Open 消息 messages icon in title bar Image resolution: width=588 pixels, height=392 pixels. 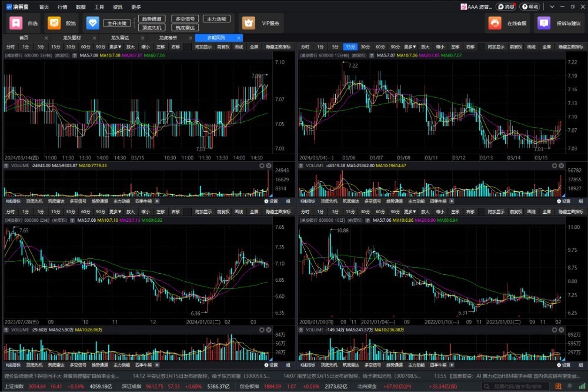click(x=506, y=6)
